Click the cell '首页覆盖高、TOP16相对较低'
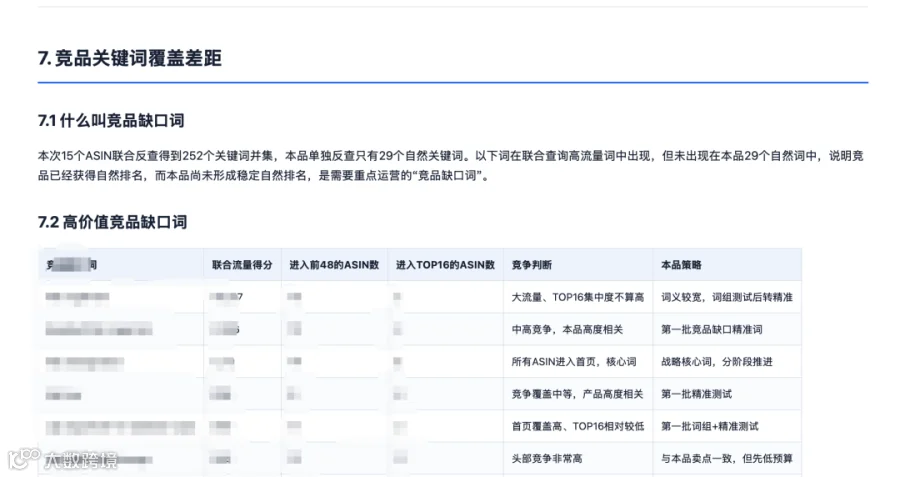900x477 pixels. 578,426
